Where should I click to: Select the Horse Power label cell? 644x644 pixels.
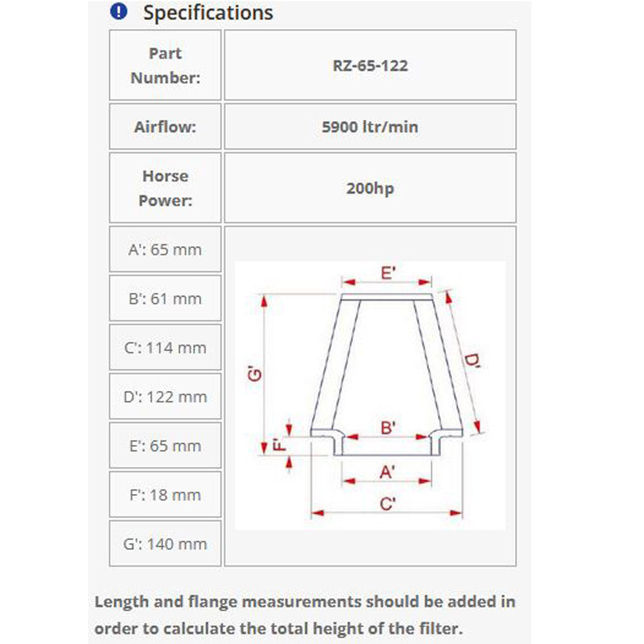pos(165,188)
